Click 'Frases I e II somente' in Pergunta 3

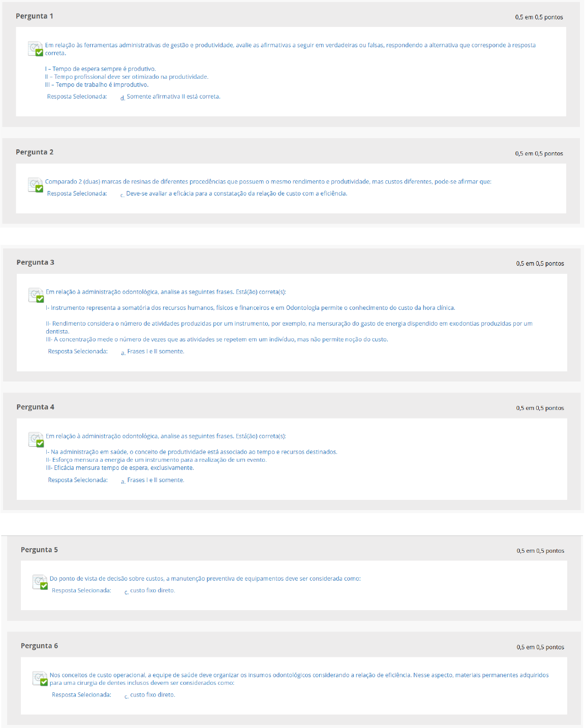pos(156,352)
